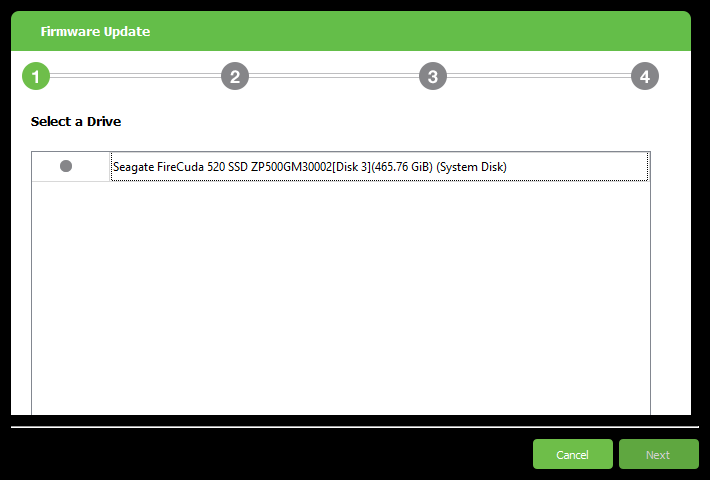Click progress line between steps 2 and 3
This screenshot has height=480, width=710.
pos(334,76)
